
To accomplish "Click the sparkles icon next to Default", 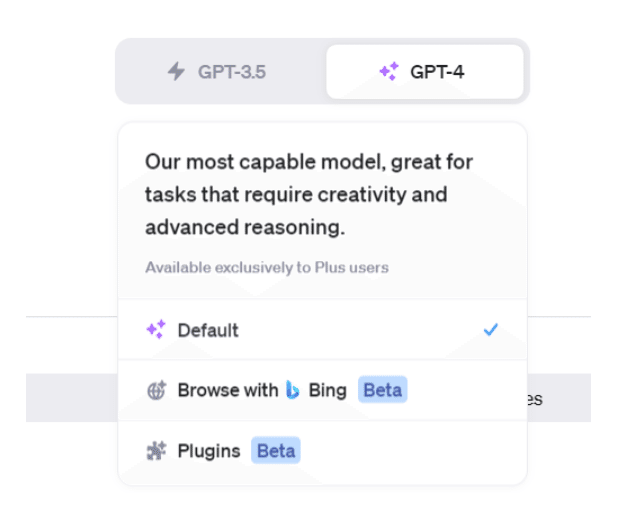I will pyautogui.click(x=156, y=329).
